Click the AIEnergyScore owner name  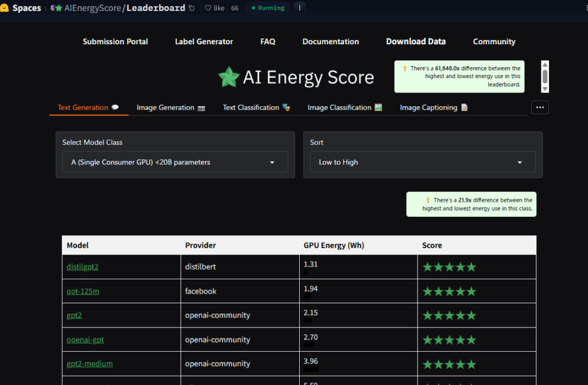(x=92, y=8)
